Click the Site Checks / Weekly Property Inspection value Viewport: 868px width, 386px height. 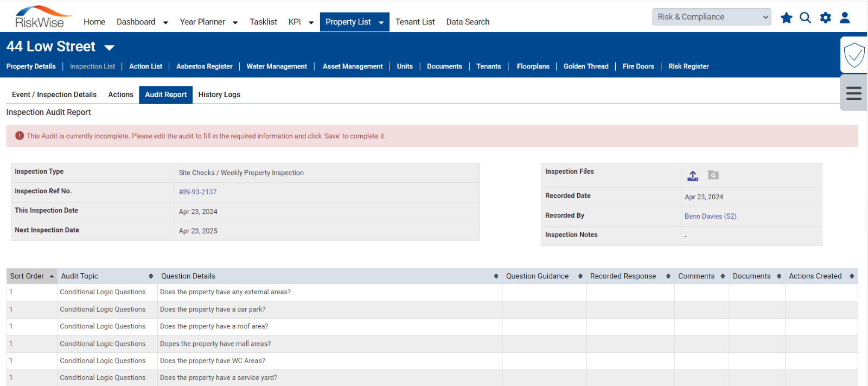click(241, 173)
